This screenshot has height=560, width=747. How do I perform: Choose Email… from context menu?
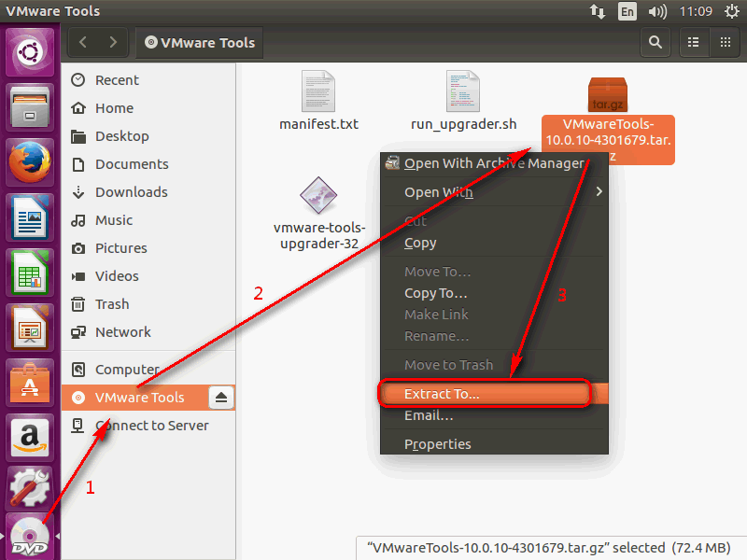coord(494,415)
